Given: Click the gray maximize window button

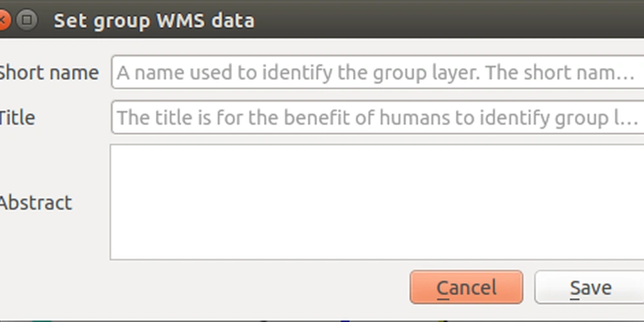Looking at the screenshot, I should (26, 20).
